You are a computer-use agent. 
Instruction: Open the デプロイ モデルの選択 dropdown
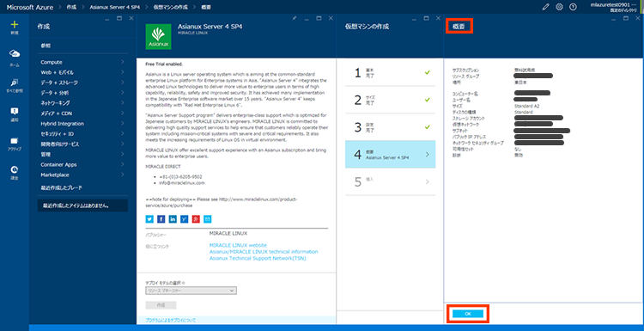pos(191,291)
